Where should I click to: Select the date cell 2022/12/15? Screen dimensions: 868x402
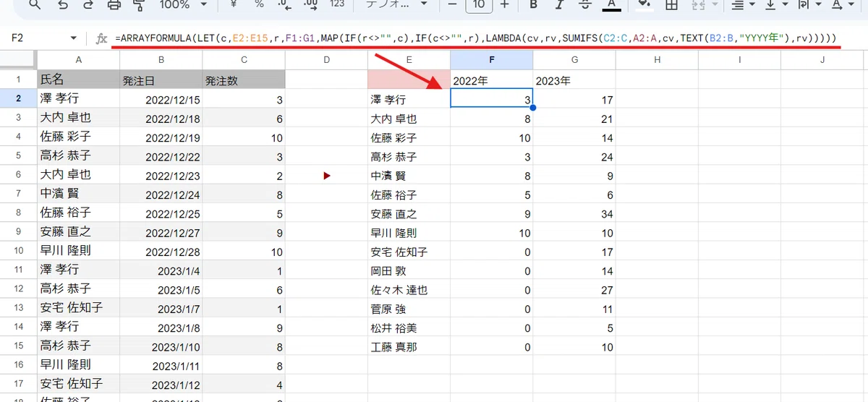coord(161,100)
